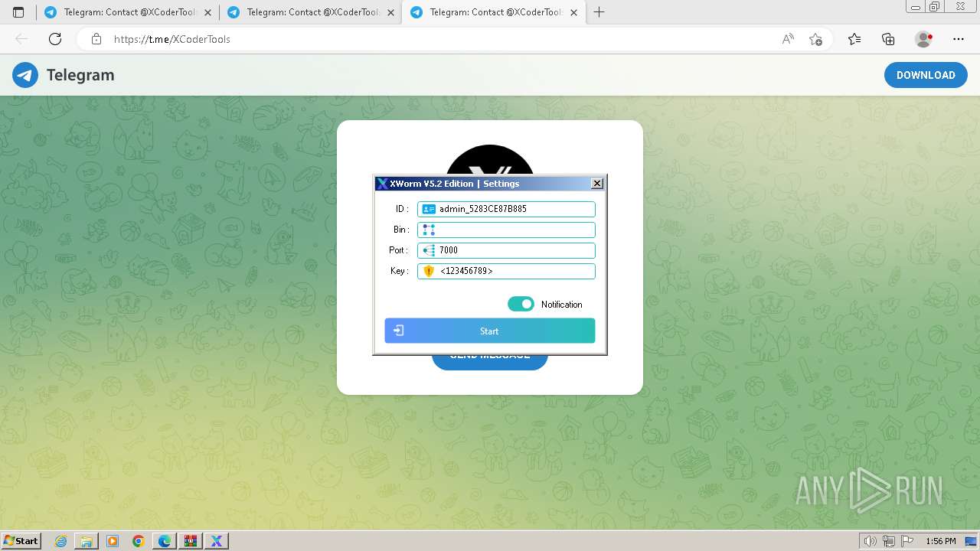Screen dimensions: 980x551
Task: Close the XWorm Settings dialog
Action: coord(597,183)
